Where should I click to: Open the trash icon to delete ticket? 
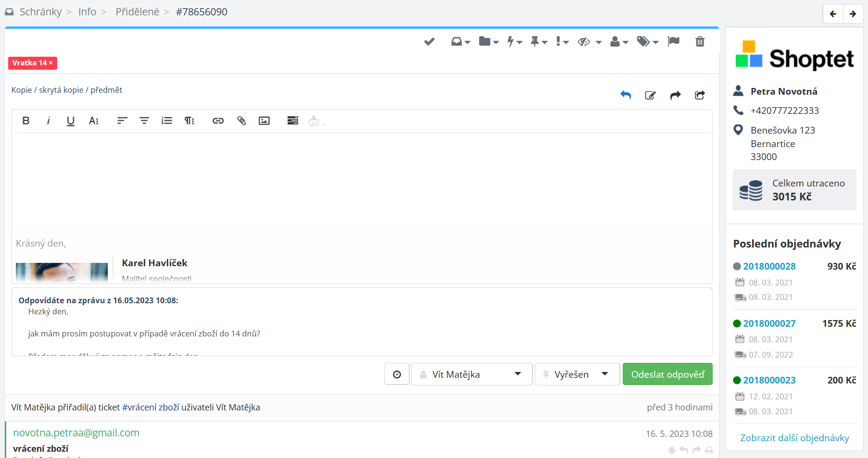(700, 42)
